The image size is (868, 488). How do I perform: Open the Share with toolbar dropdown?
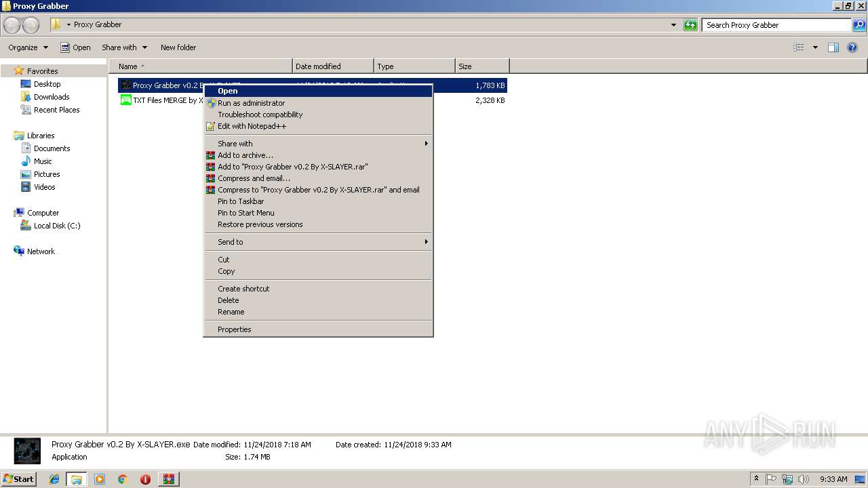pyautogui.click(x=124, y=47)
